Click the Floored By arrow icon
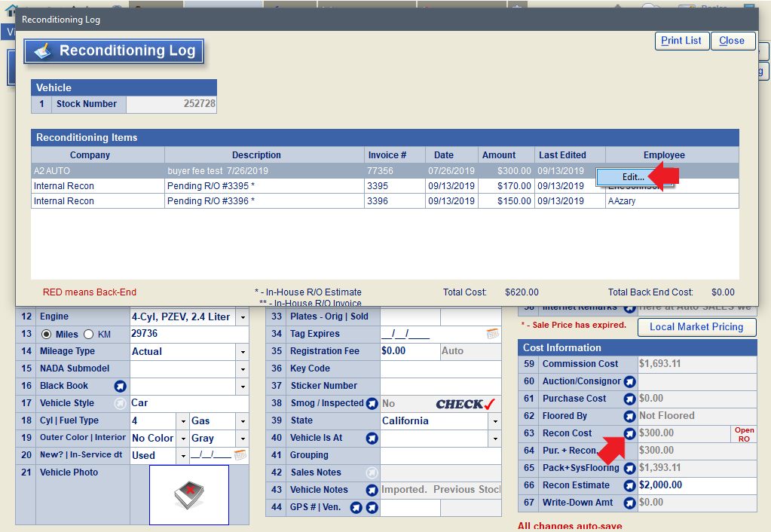This screenshot has height=532, width=771. point(629,416)
